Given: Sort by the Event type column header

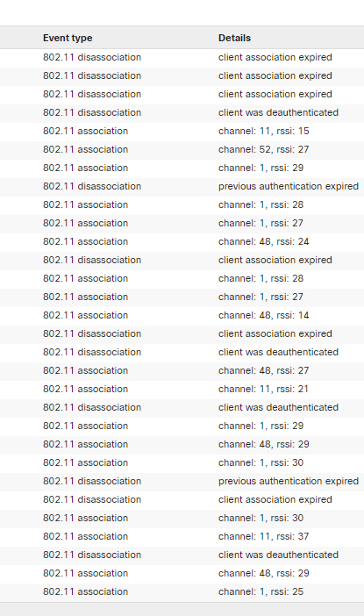Looking at the screenshot, I should tap(68, 38).
